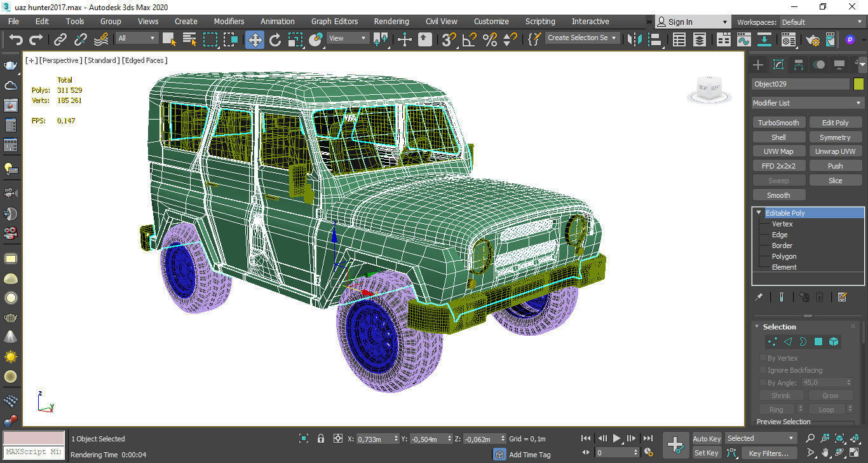Click the Symmetry modifier button

pyautogui.click(x=836, y=137)
